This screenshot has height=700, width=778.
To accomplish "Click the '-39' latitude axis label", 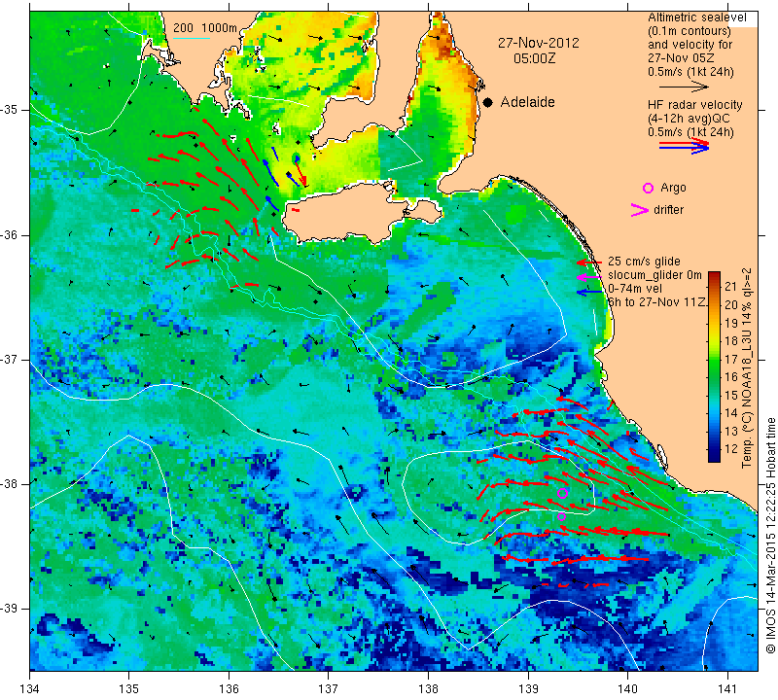I will [10, 609].
